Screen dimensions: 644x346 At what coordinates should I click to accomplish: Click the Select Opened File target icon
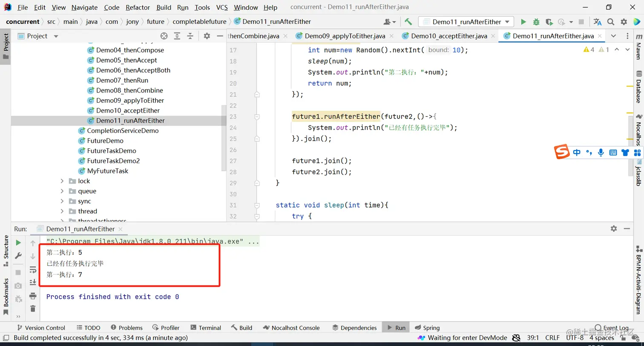[164, 36]
